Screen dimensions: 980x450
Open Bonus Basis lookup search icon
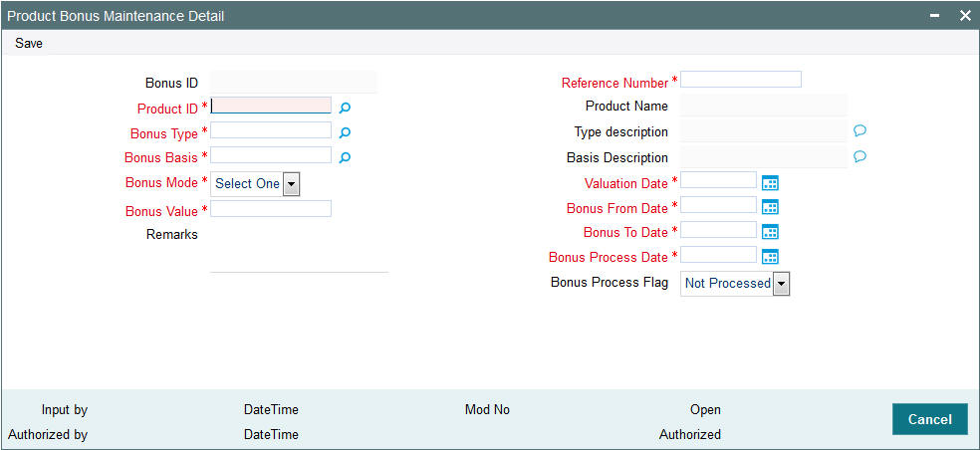pyautogui.click(x=345, y=157)
